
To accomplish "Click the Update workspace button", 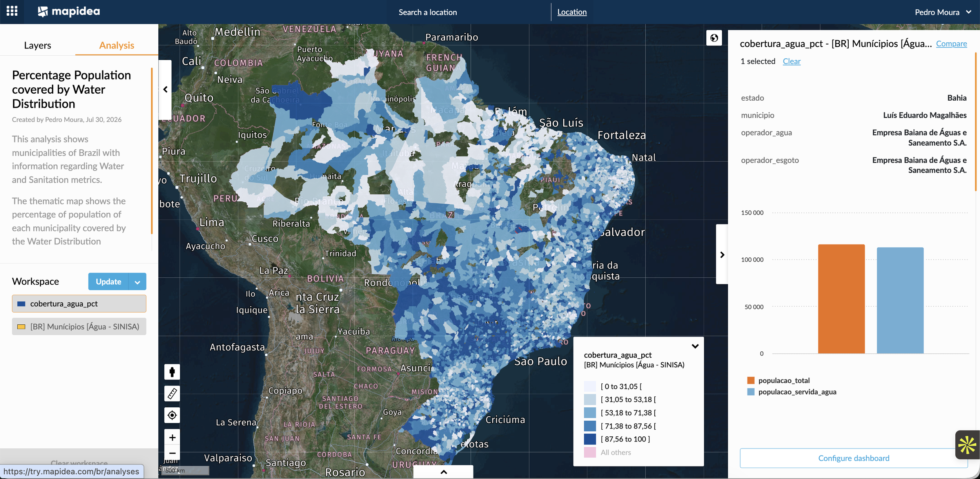I will pos(108,282).
